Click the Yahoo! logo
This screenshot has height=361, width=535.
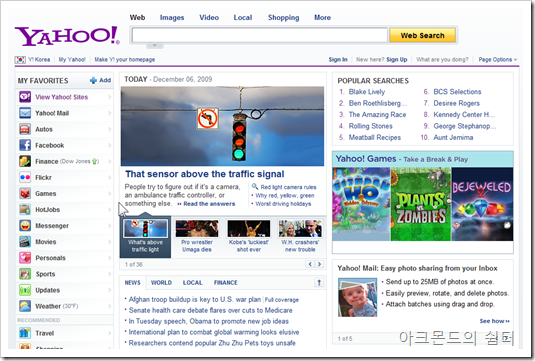pos(67,36)
